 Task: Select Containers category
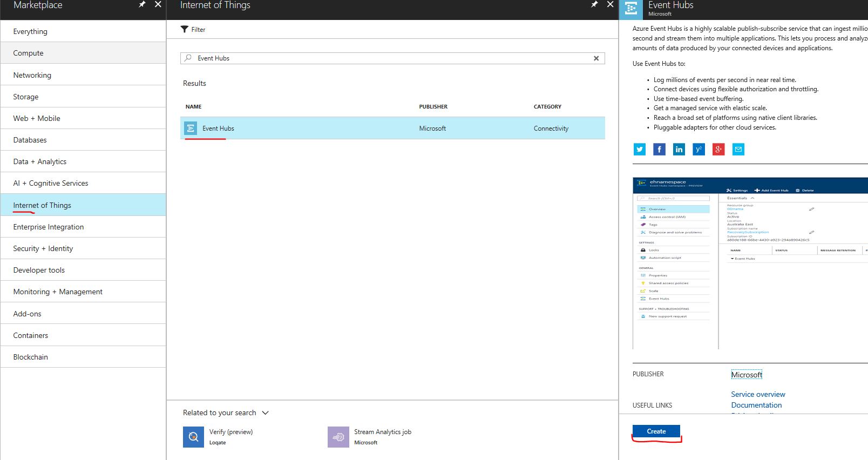(83, 335)
